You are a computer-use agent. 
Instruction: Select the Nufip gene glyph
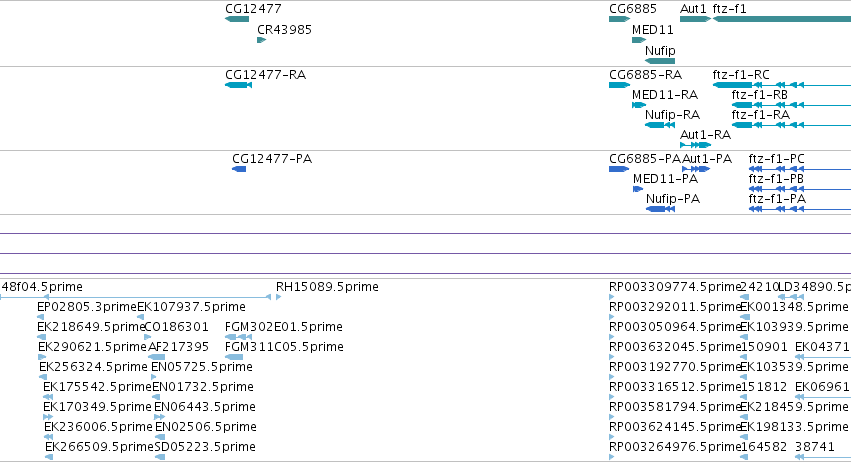tap(659, 61)
